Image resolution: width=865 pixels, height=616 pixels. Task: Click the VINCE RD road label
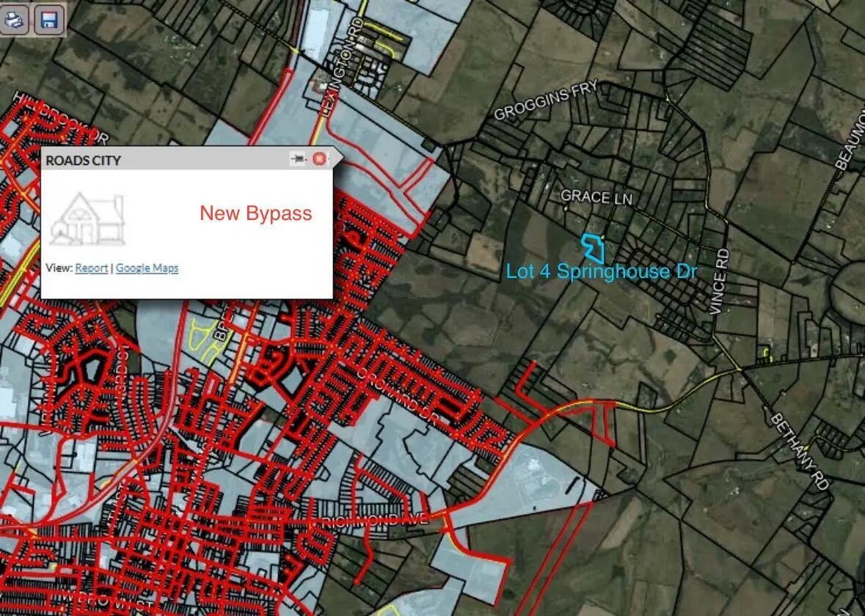[x=720, y=282]
